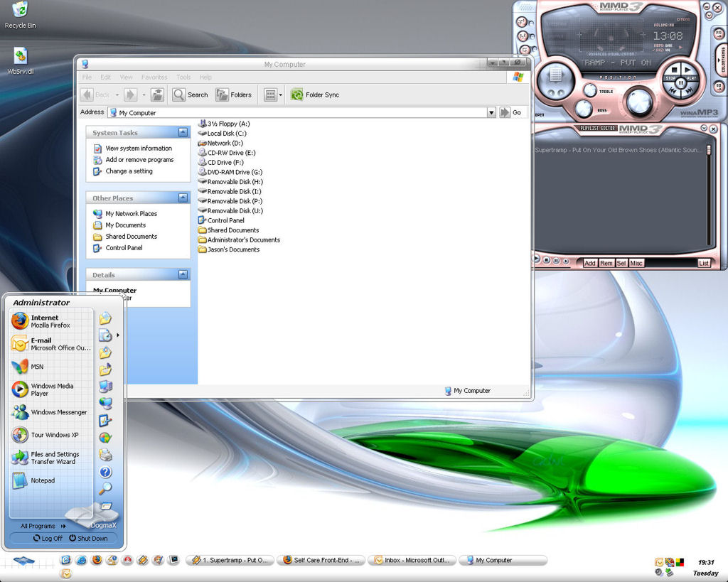The width and height of the screenshot is (728, 582).
Task: Collapse the Other Places panel
Action: click(x=183, y=198)
